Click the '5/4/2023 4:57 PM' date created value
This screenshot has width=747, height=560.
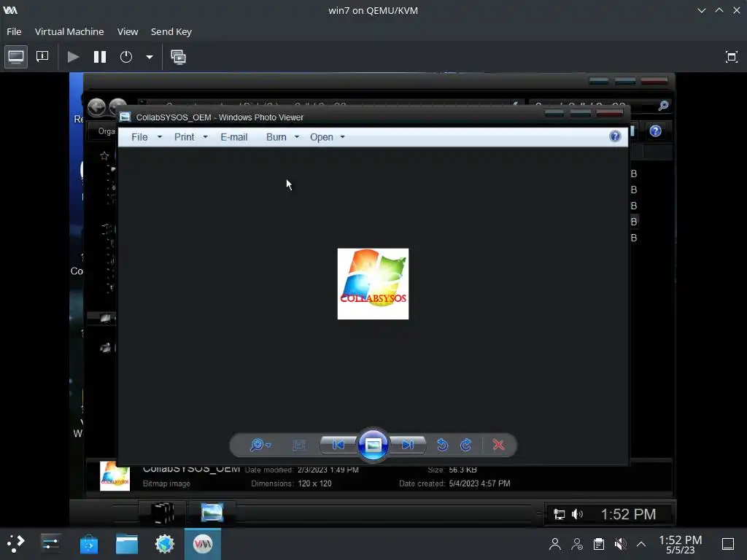click(479, 483)
